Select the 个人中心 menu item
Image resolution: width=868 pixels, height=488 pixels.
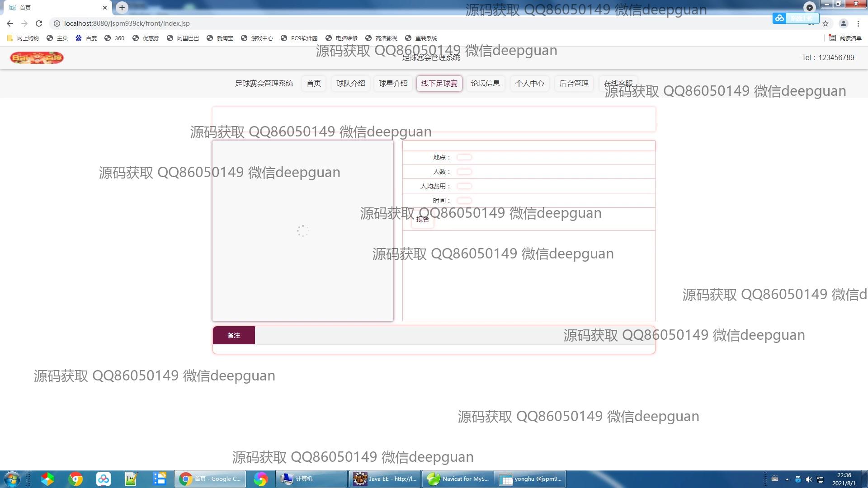tap(529, 84)
